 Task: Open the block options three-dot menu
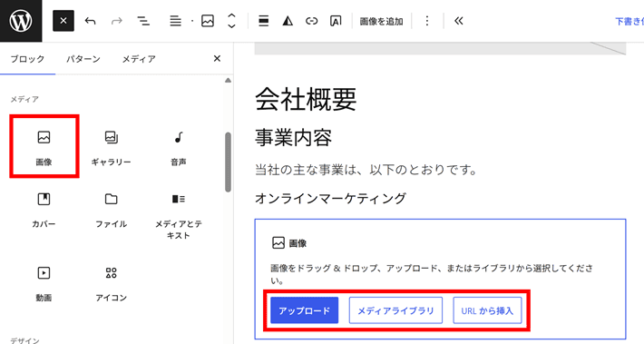pos(427,21)
